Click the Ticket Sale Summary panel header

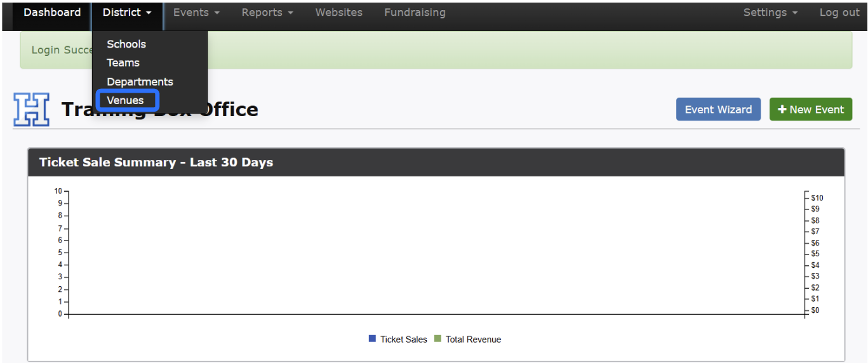click(x=436, y=162)
